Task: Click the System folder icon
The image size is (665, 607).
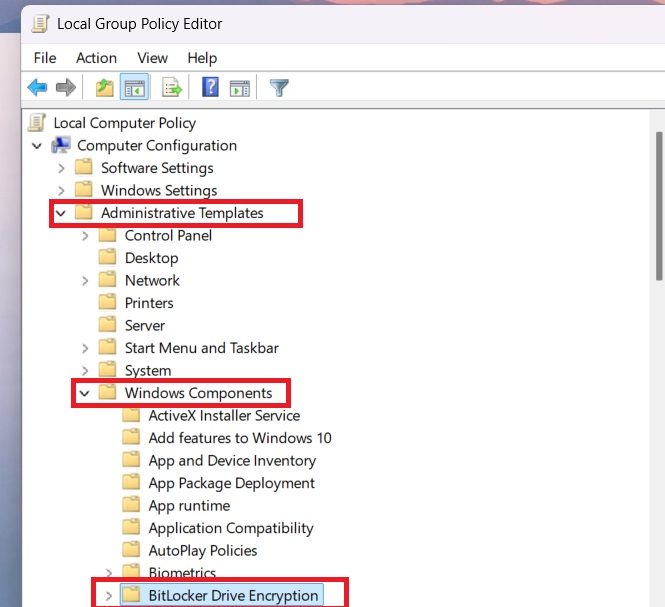Action: 107,369
